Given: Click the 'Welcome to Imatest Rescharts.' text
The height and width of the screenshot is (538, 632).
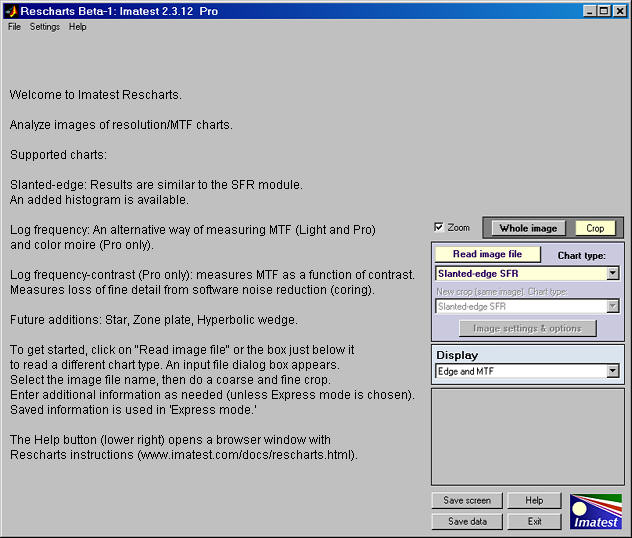Looking at the screenshot, I should pos(96,95).
